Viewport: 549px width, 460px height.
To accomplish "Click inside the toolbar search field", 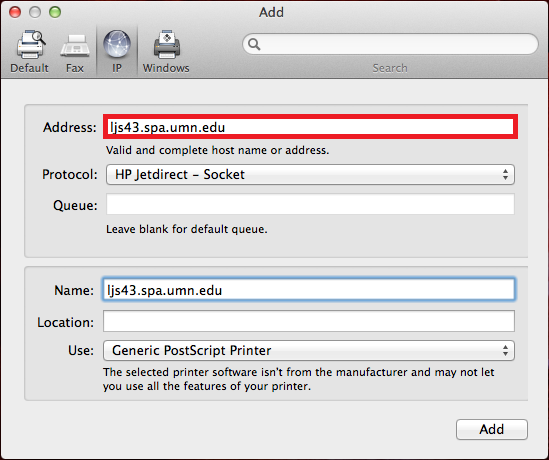I will tap(390, 44).
